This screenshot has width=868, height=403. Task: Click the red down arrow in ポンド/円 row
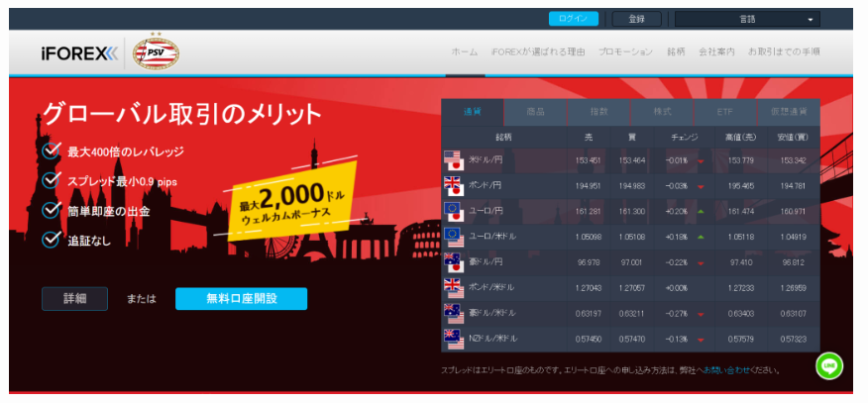click(x=701, y=187)
